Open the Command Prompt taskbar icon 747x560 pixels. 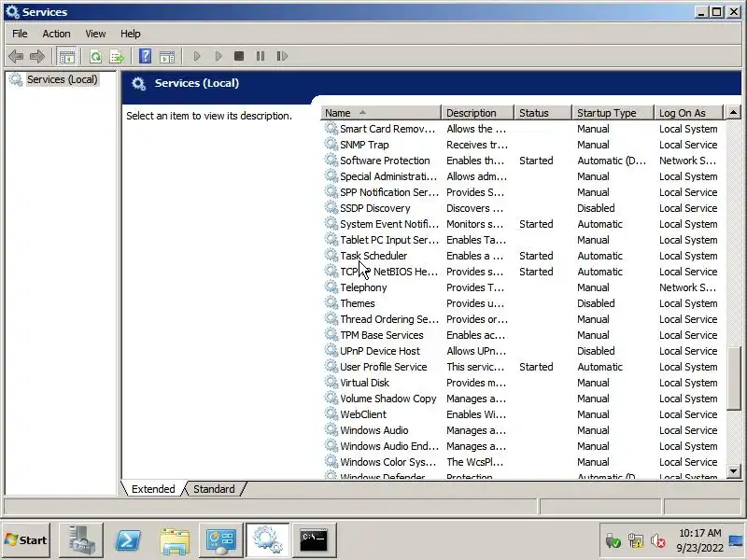click(x=314, y=540)
